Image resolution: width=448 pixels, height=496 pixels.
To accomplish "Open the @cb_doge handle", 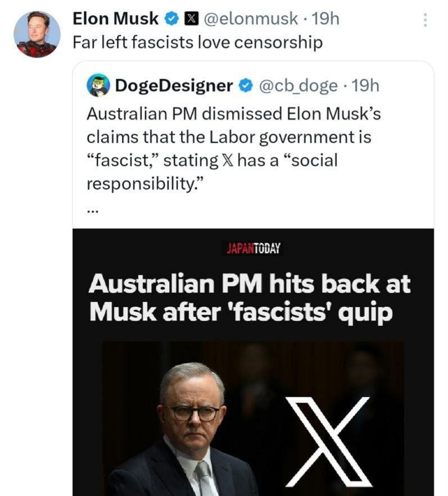I will pyautogui.click(x=298, y=85).
